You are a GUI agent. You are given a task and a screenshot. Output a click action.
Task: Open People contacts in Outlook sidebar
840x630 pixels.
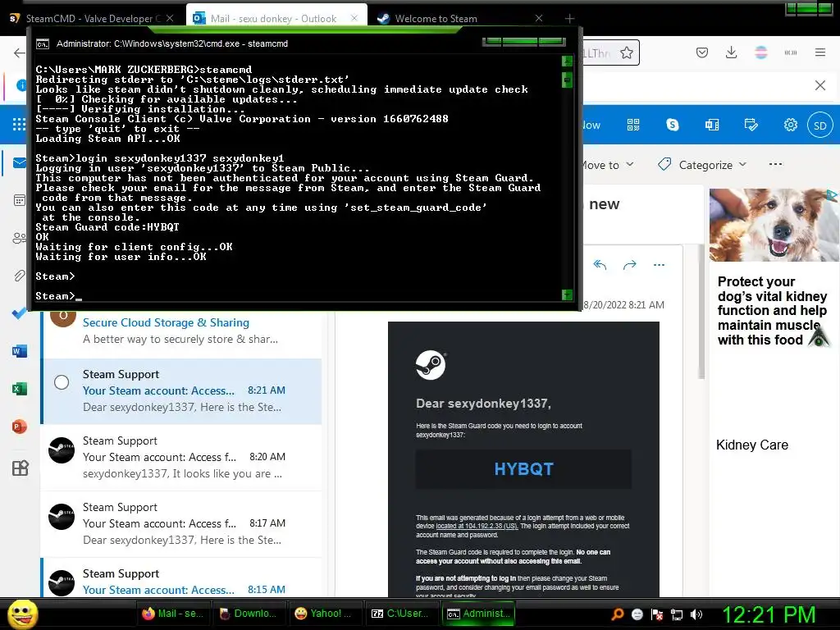(20, 238)
